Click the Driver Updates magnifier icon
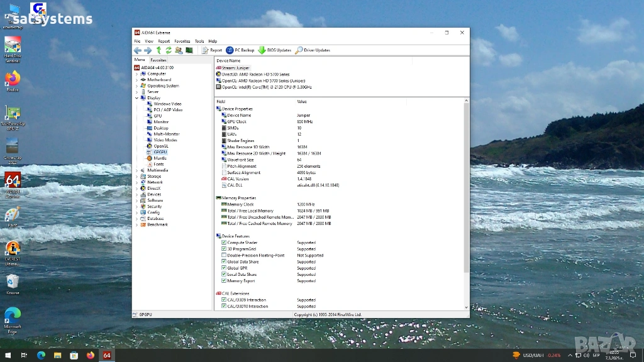The width and height of the screenshot is (644, 362). 299,50
